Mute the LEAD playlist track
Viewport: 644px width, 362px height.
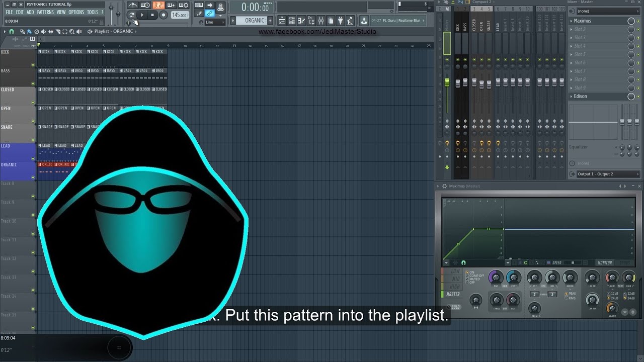[x=33, y=158]
